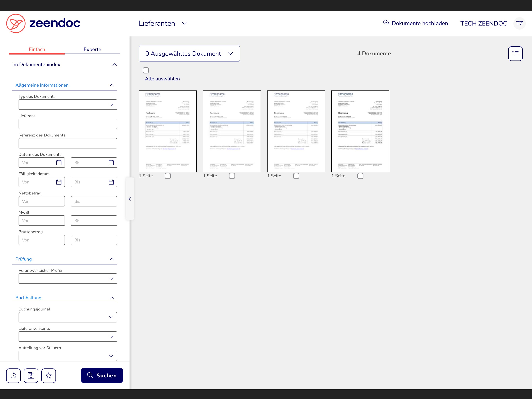Viewport: 532px width, 399px height.
Task: Click the Suchen button
Action: [x=102, y=375]
